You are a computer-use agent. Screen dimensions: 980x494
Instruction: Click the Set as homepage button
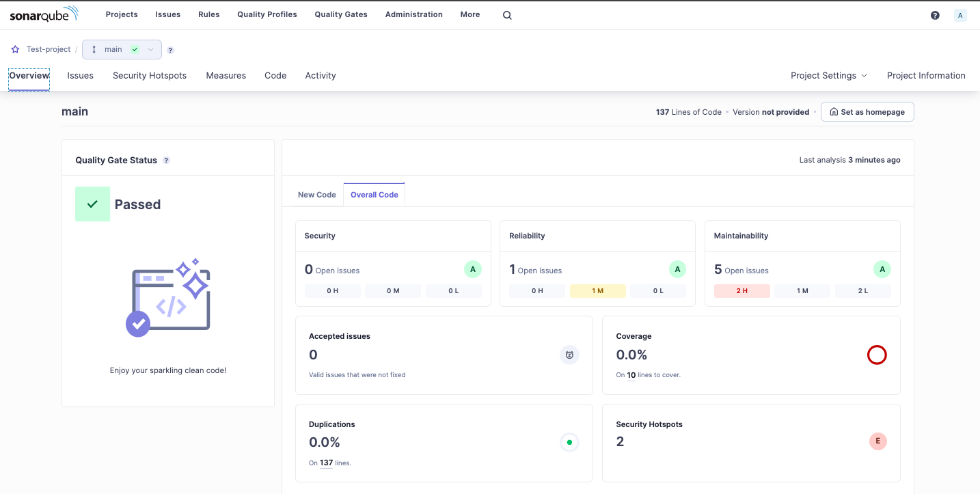867,111
